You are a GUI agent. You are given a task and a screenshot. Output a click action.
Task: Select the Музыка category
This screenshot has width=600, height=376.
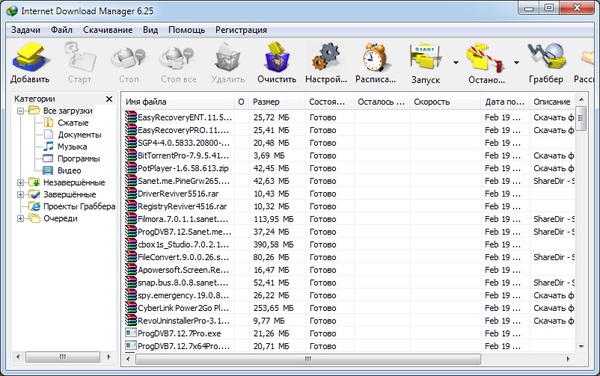pos(72,146)
